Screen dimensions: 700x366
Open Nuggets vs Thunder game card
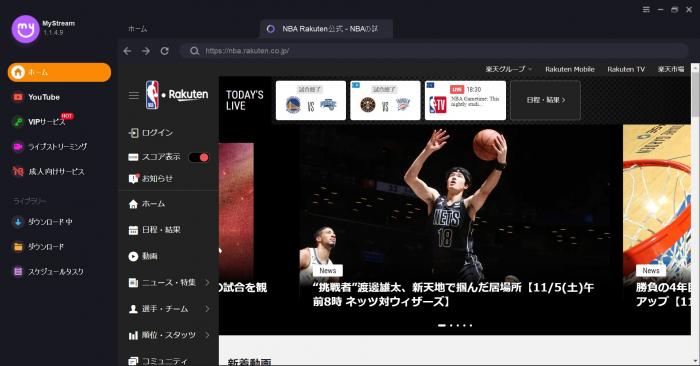[385, 100]
